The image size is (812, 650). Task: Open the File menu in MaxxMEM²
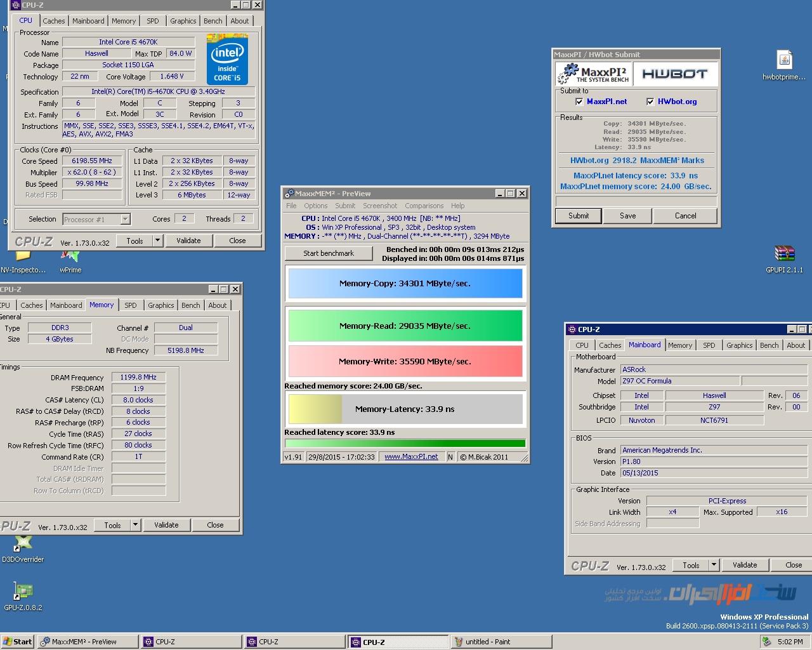pos(291,206)
